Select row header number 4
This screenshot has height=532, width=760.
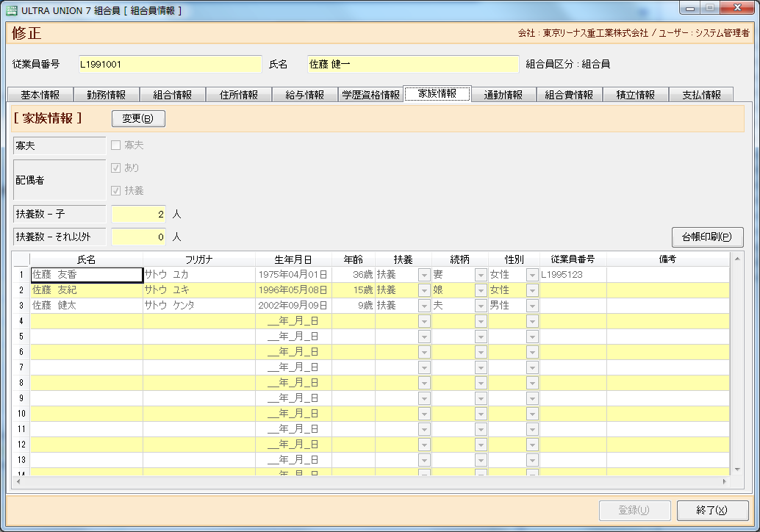pyautogui.click(x=21, y=321)
